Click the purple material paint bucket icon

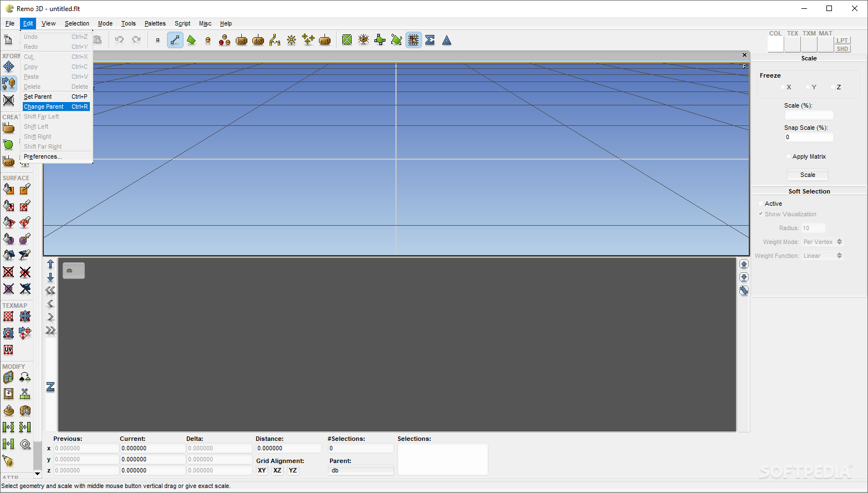[8, 239]
